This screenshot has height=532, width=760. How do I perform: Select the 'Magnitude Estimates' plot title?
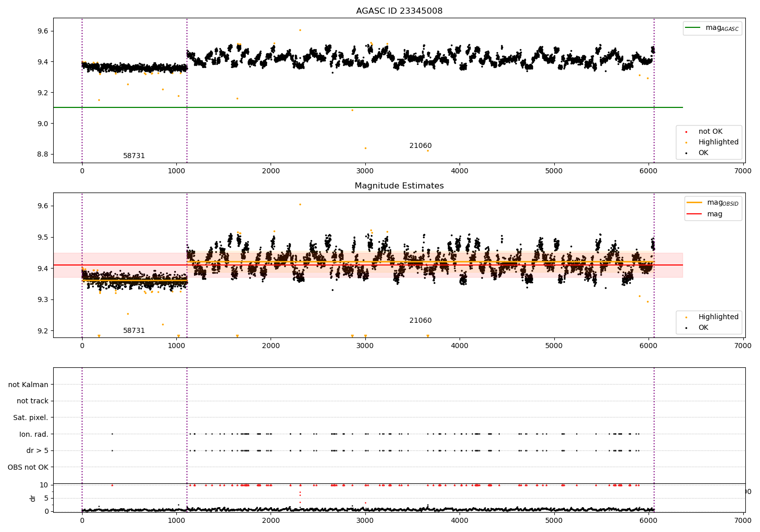click(x=399, y=186)
